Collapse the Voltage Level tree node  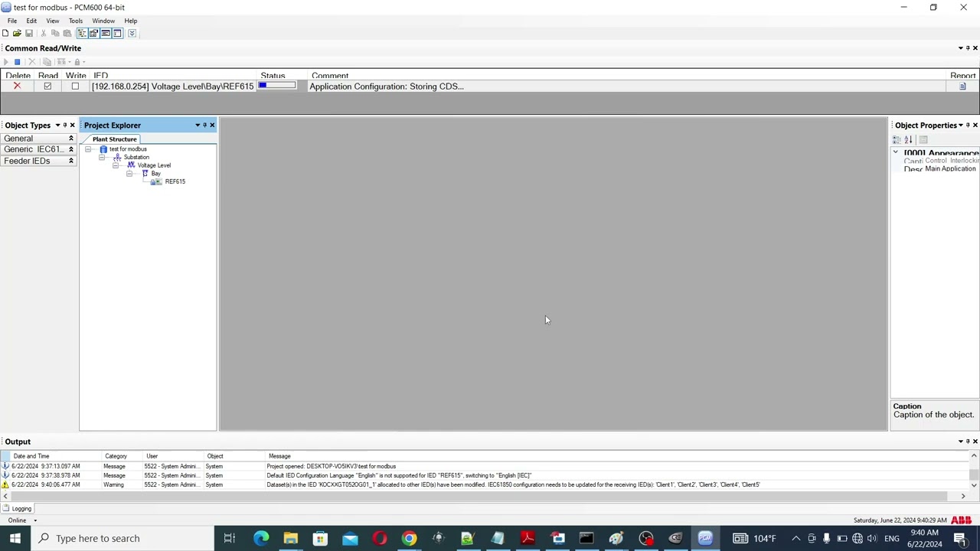pyautogui.click(x=116, y=165)
